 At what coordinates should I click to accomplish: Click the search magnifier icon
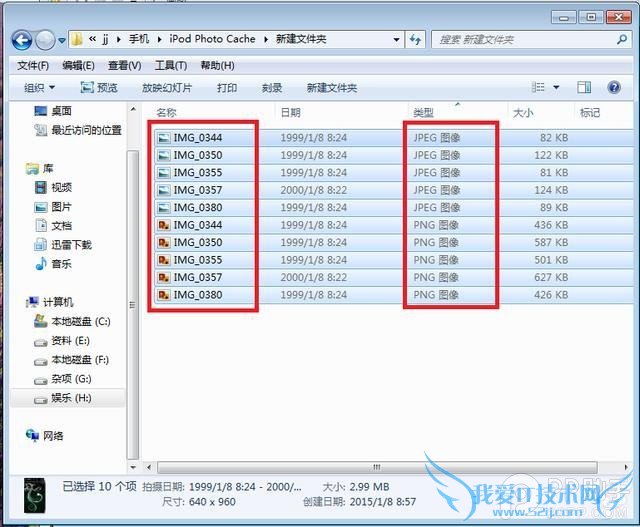pos(622,40)
